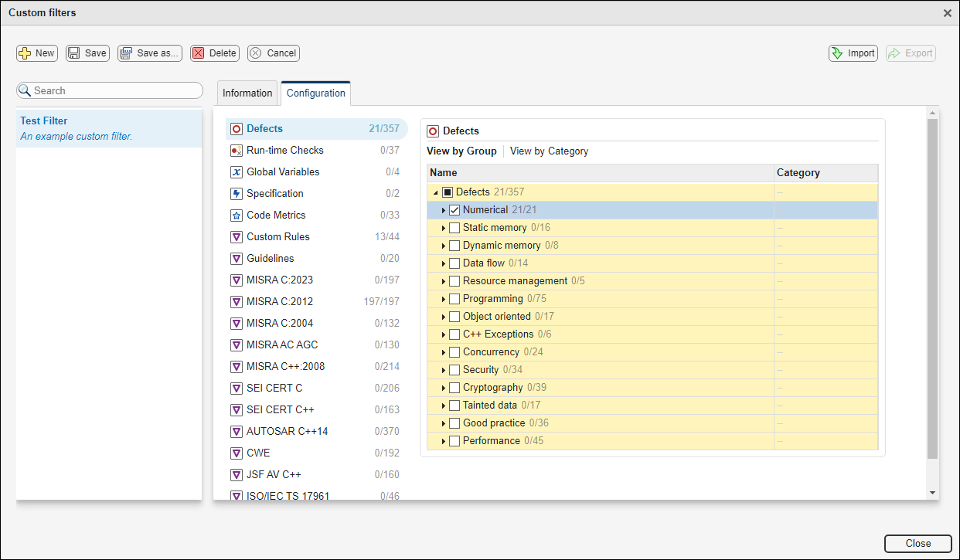Switch to the Information tab
The height and width of the screenshot is (560, 960).
247,93
